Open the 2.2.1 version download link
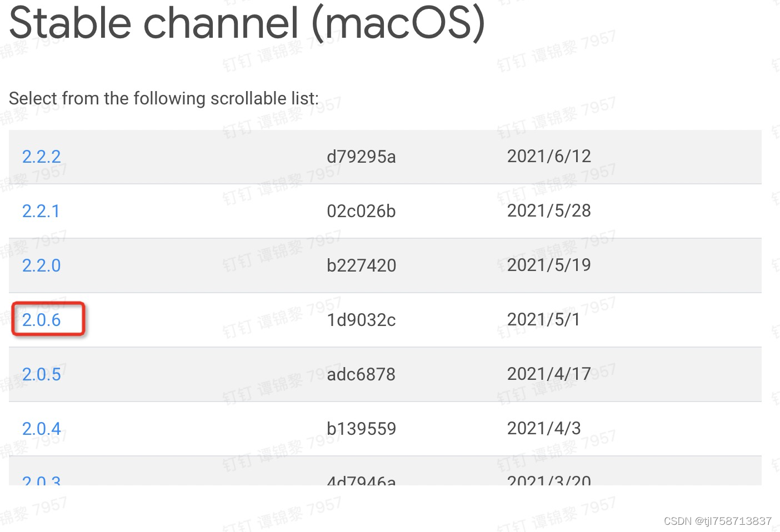This screenshot has height=532, width=780. [41, 211]
